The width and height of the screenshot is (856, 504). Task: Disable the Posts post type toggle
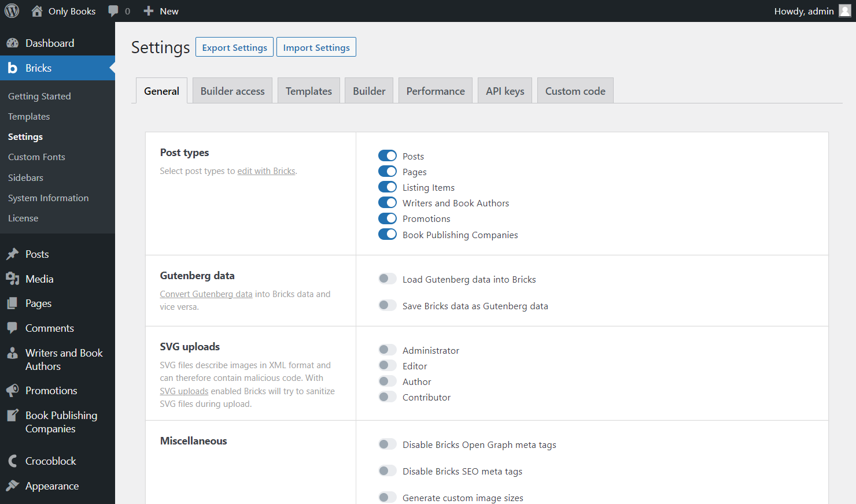[388, 156]
